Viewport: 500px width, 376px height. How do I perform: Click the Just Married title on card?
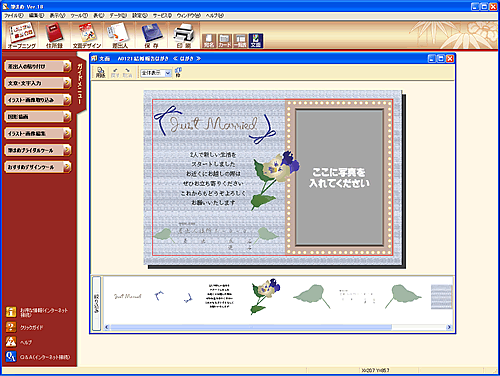pyautogui.click(x=213, y=124)
